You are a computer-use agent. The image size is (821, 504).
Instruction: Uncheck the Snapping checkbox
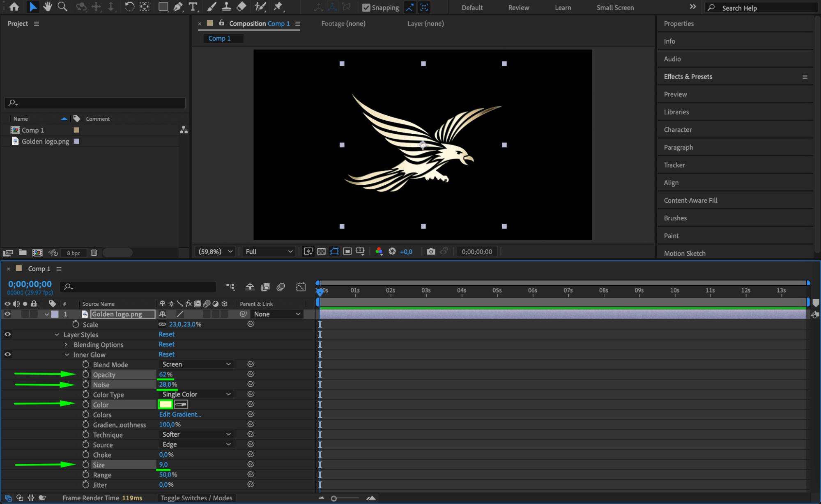pyautogui.click(x=366, y=7)
